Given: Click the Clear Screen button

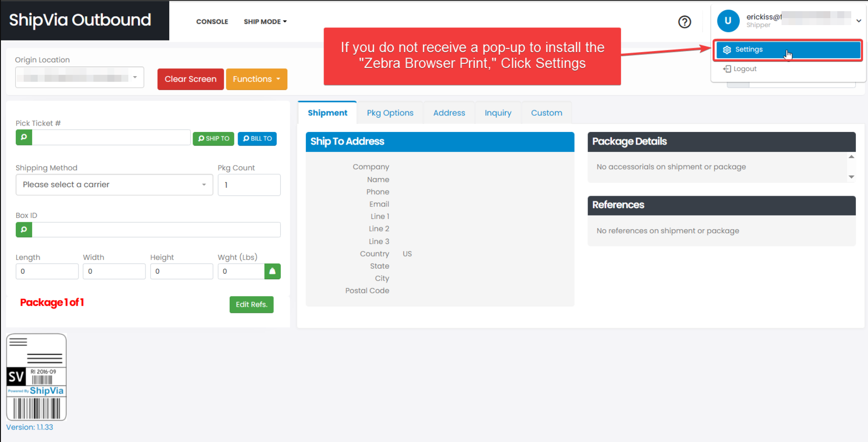Looking at the screenshot, I should 191,79.
